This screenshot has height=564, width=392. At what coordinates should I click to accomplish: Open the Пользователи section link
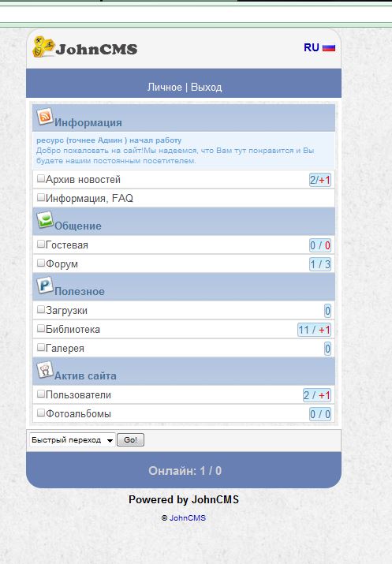(x=78, y=395)
